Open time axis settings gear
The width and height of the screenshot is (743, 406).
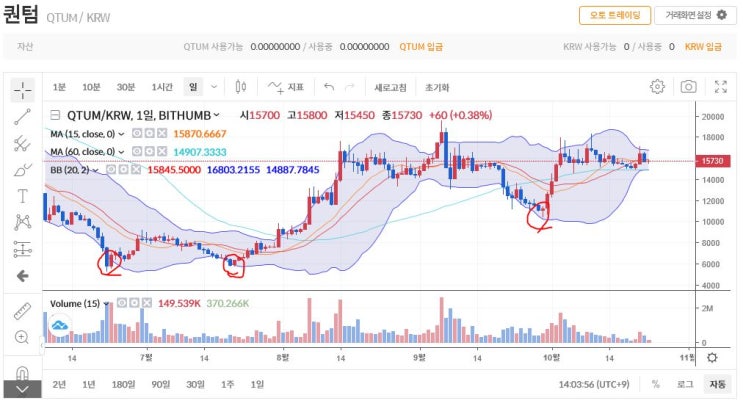coord(712,358)
